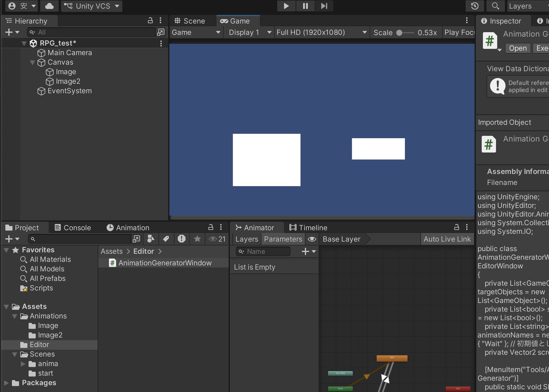
Task: Select Main Camera in Hierarchy
Action: point(70,53)
